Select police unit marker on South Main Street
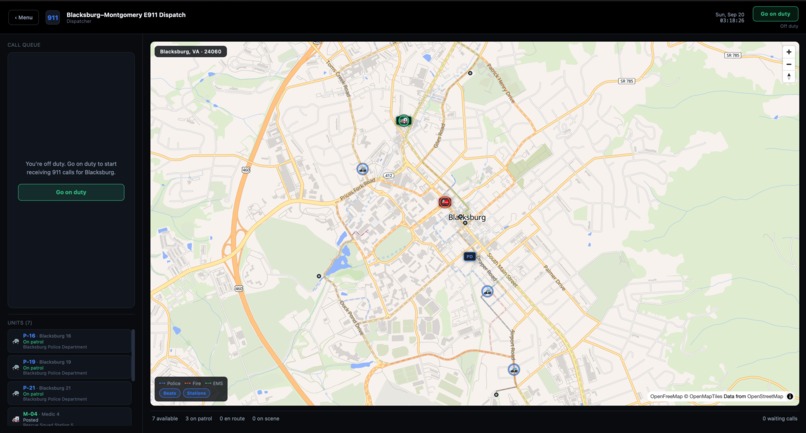The height and width of the screenshot is (433, 806). 487,292
